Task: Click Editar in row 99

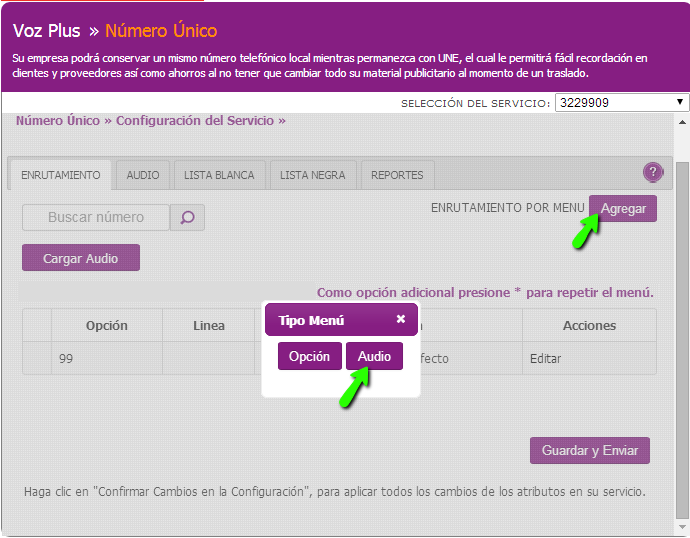Action: pos(545,359)
